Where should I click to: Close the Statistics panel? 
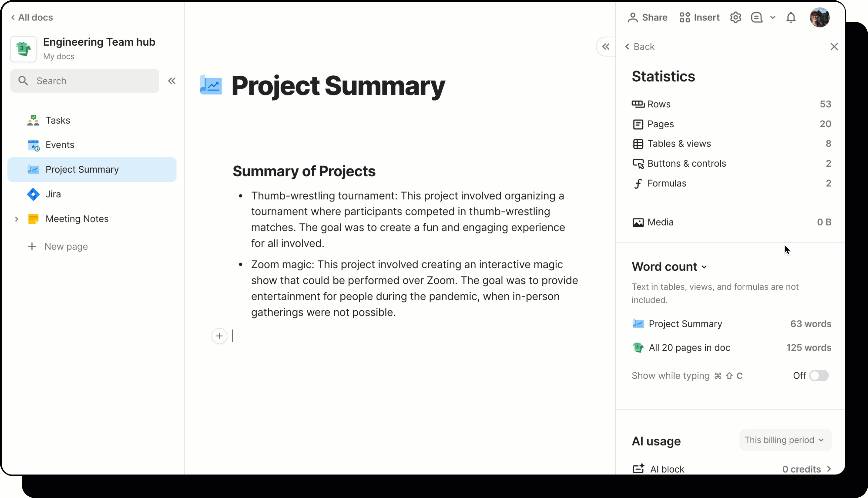point(834,47)
